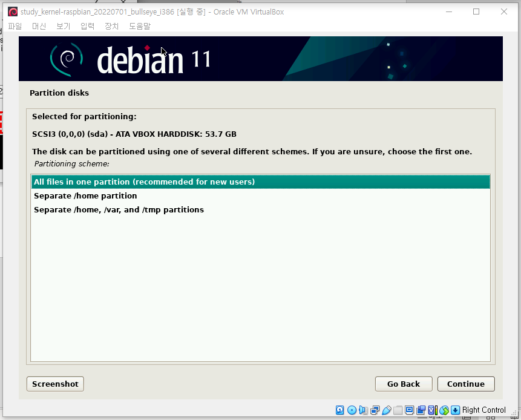
Task: Click the Right Control host key indicator
Action: [483, 410]
